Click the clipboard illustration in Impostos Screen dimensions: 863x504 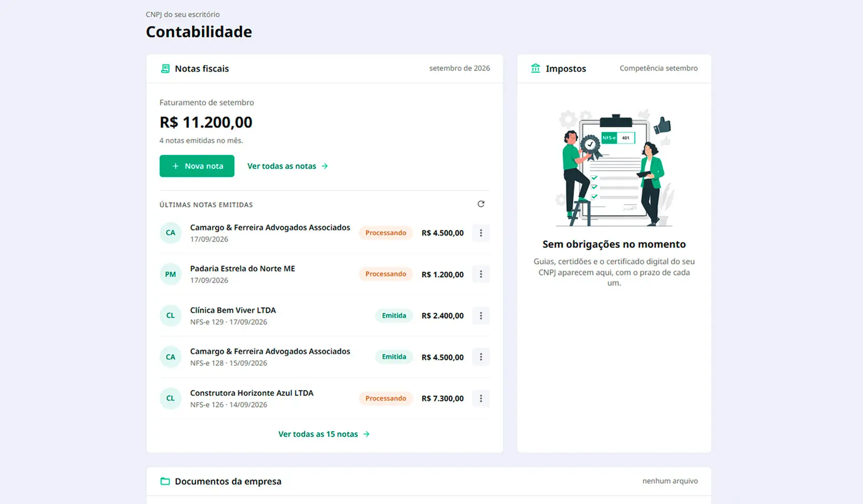point(614,168)
